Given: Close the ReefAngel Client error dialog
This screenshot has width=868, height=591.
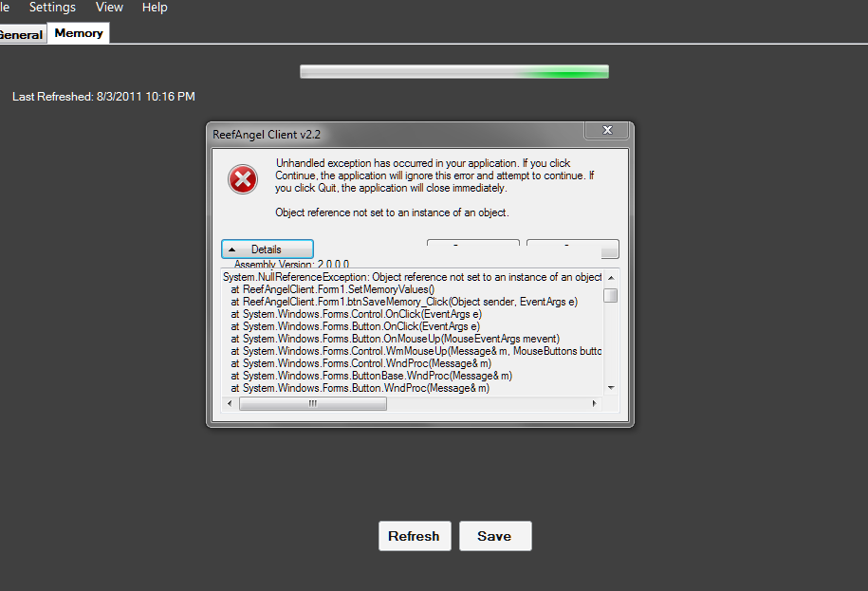Looking at the screenshot, I should [x=607, y=130].
